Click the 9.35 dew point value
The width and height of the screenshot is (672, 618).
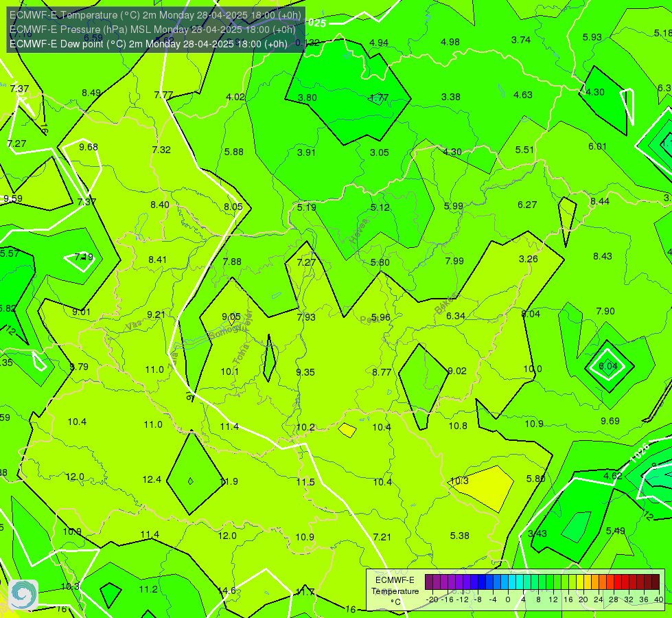point(305,372)
